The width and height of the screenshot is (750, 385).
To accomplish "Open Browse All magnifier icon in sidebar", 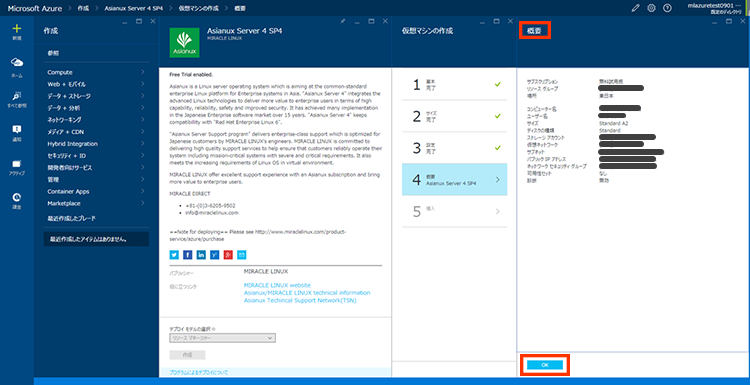I will pyautogui.click(x=17, y=96).
